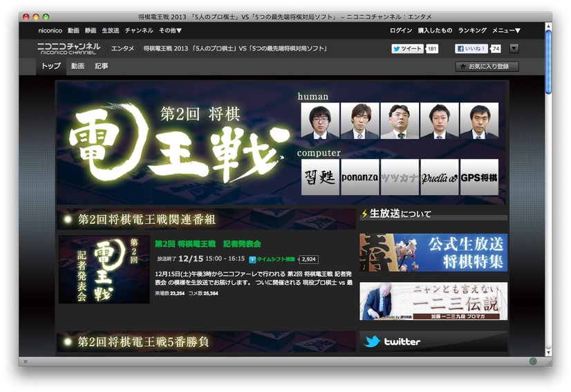Click the 第2回将棋電王戦関連番組 section header

(x=206, y=219)
